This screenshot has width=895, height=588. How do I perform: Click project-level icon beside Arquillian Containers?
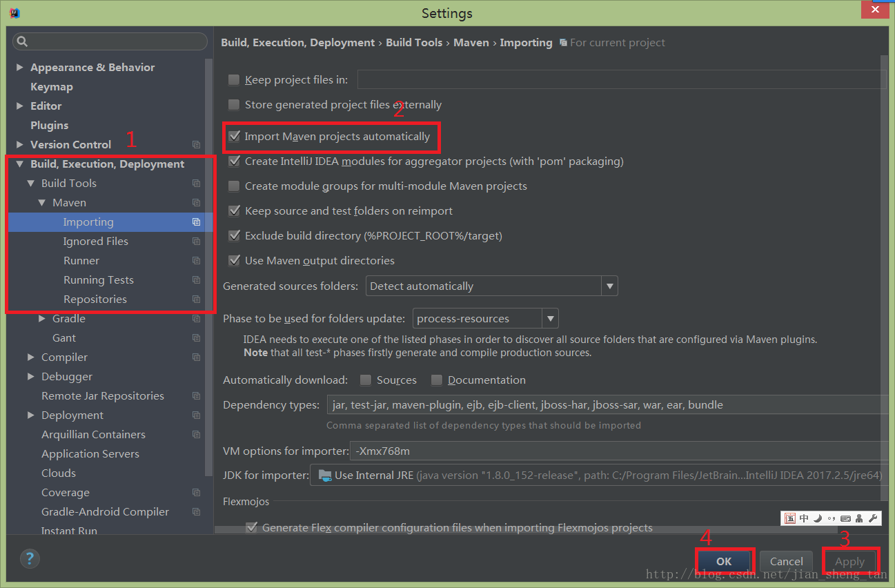(x=196, y=435)
